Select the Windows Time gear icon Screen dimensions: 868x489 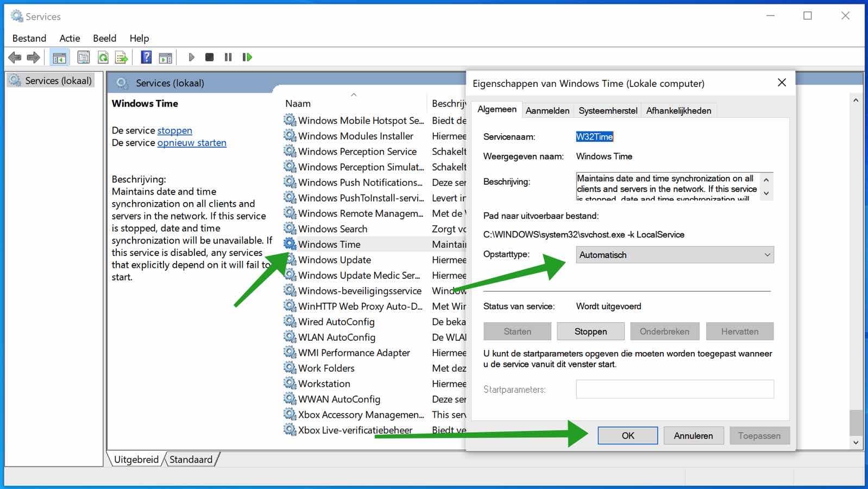click(290, 244)
